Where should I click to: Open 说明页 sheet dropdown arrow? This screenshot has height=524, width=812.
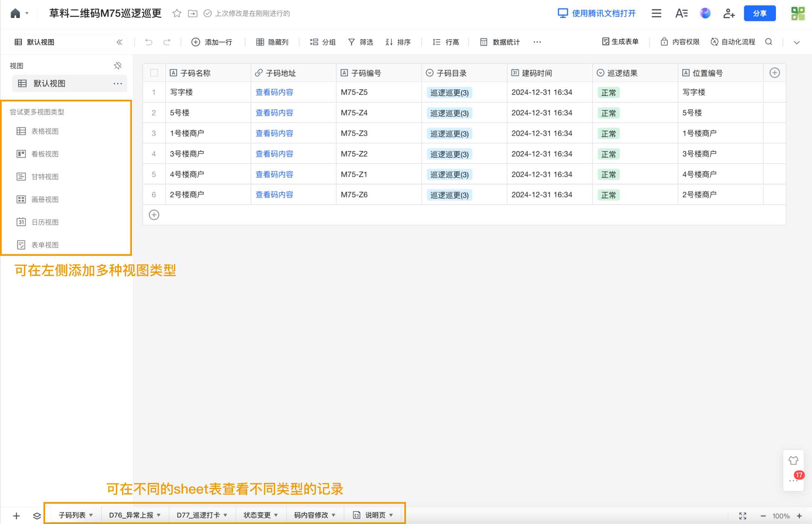(391, 515)
